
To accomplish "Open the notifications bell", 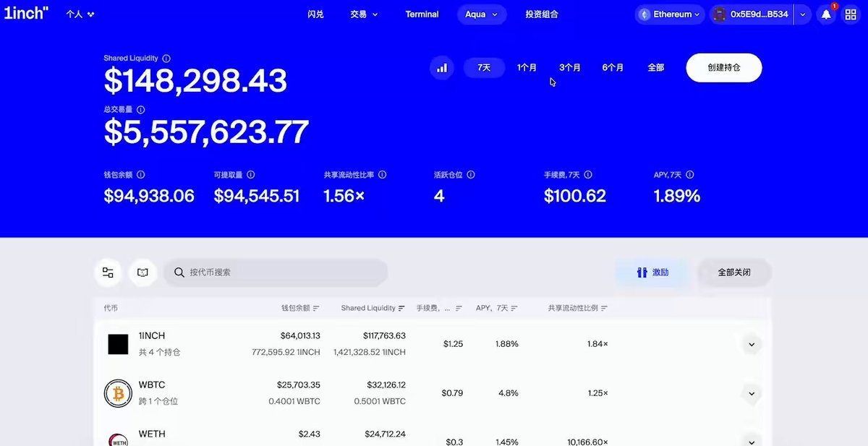I will click(x=826, y=14).
